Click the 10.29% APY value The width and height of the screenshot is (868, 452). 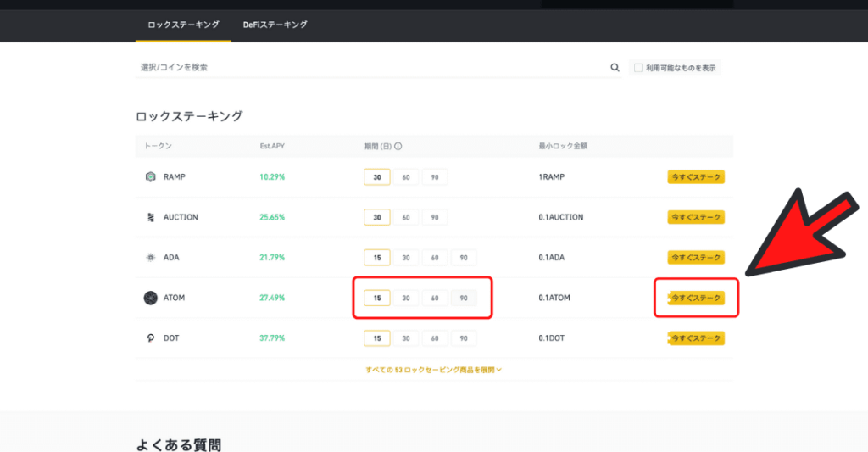pyautogui.click(x=272, y=177)
